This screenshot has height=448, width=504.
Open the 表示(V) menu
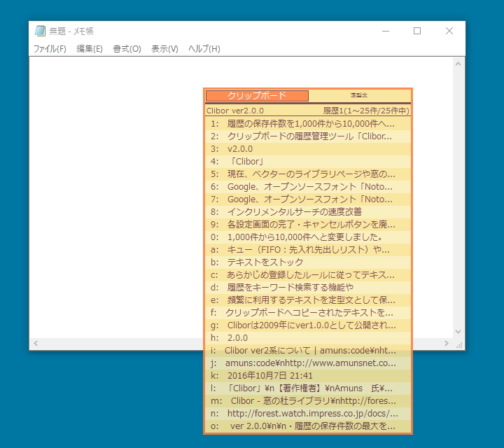pos(164,49)
